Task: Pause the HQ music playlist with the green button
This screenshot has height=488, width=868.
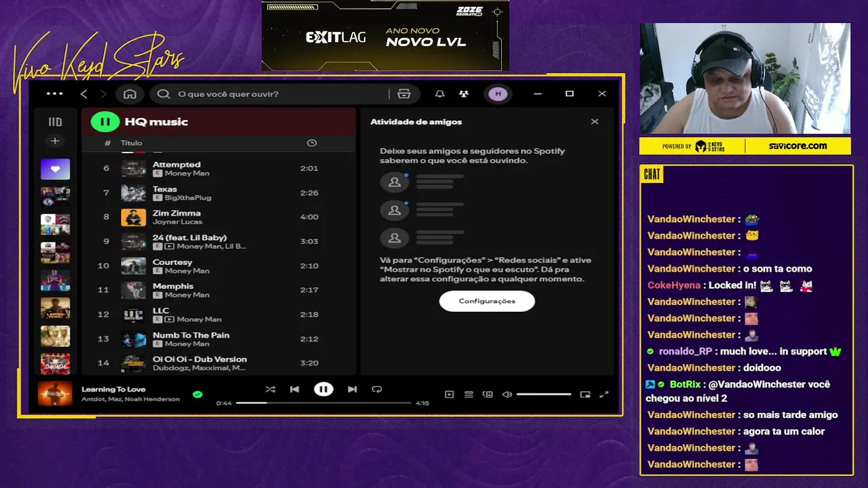Action: click(x=105, y=122)
